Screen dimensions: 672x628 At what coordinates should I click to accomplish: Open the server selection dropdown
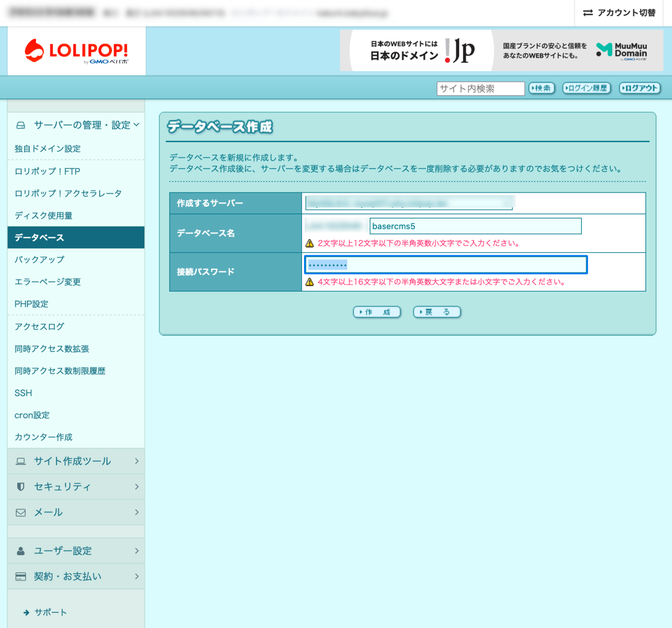click(409, 203)
